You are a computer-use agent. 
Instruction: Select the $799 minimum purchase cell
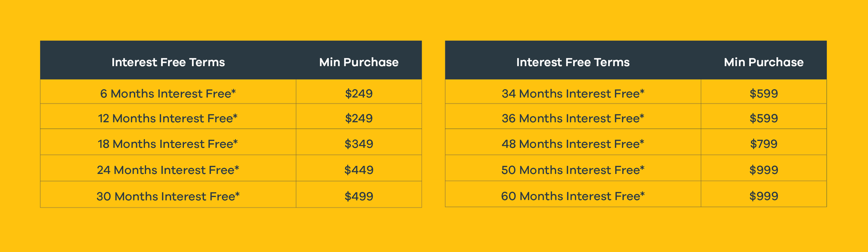click(764, 144)
